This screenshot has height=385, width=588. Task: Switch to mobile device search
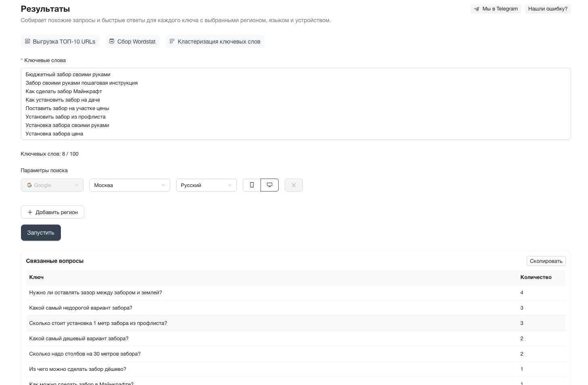coord(252,185)
